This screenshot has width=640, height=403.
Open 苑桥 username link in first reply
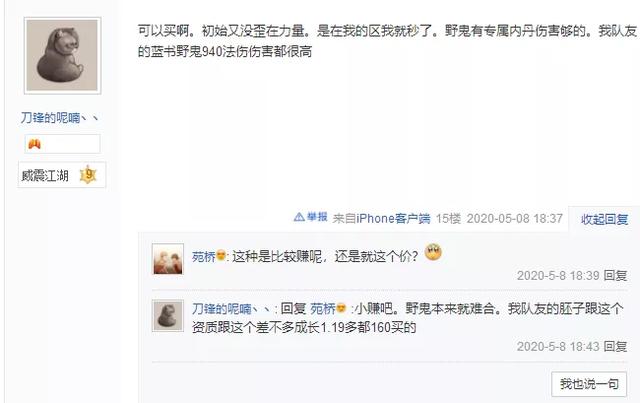point(203,256)
